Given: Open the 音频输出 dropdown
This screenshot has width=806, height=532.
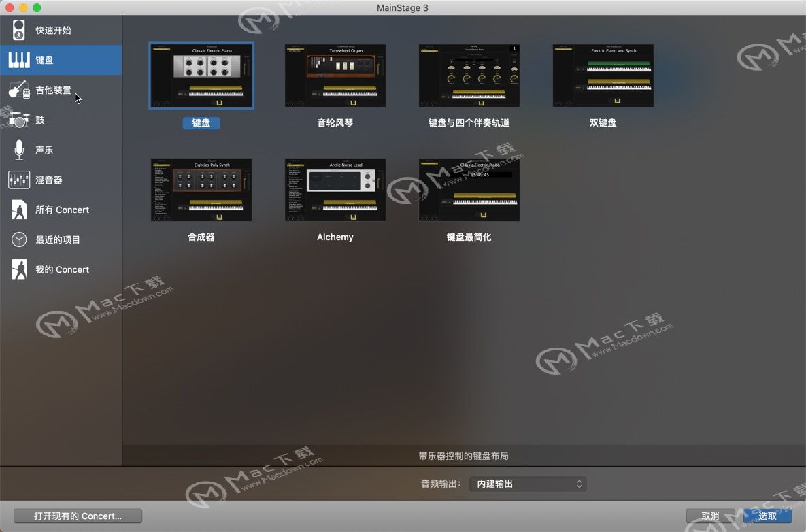Looking at the screenshot, I should tap(528, 484).
